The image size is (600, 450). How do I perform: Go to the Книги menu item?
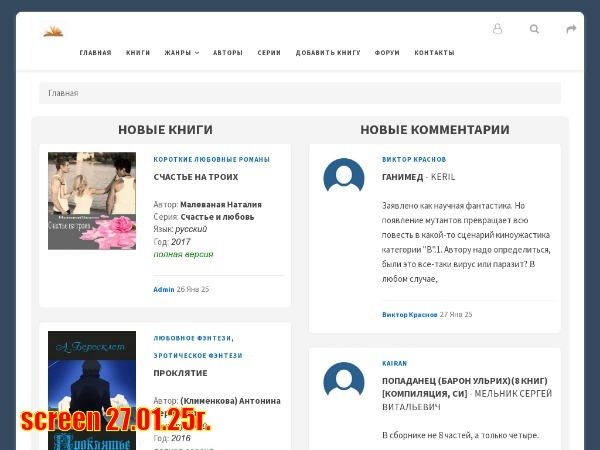click(138, 53)
